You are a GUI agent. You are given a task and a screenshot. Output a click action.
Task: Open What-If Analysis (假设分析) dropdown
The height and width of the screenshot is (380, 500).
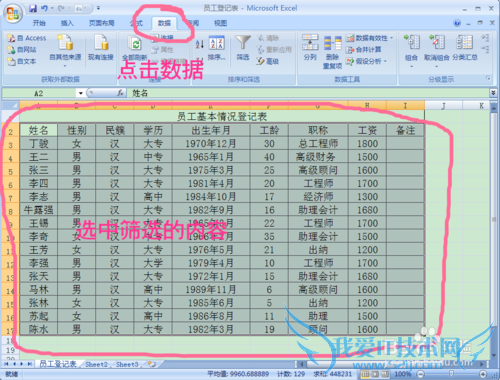coord(367,61)
